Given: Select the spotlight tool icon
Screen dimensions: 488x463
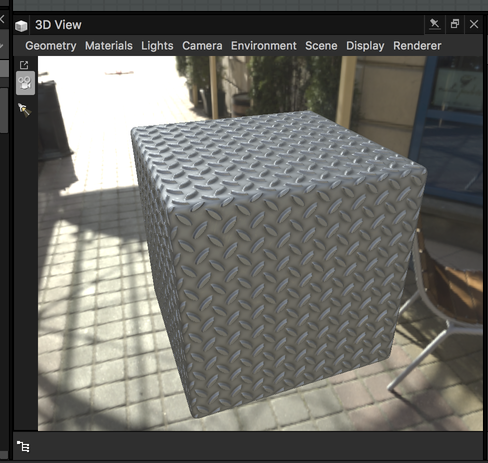Looking at the screenshot, I should pyautogui.click(x=24, y=110).
